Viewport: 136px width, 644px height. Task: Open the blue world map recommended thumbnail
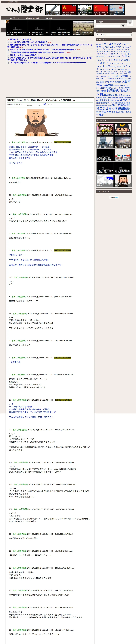105,181
